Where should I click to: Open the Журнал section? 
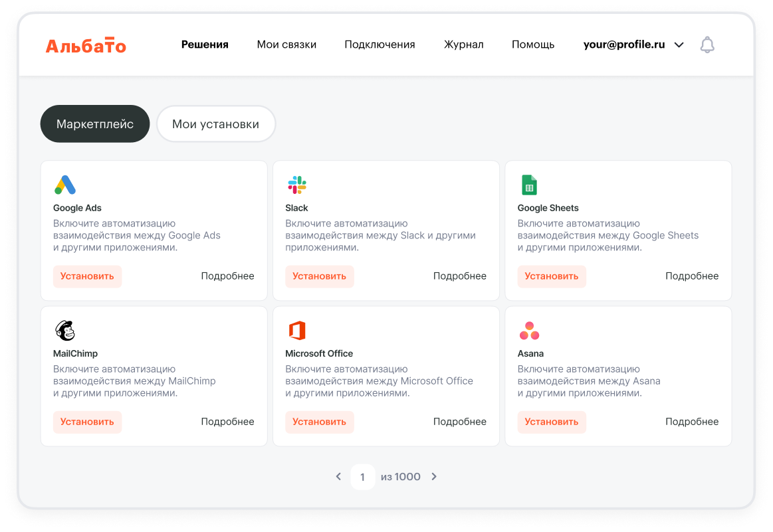click(x=463, y=44)
